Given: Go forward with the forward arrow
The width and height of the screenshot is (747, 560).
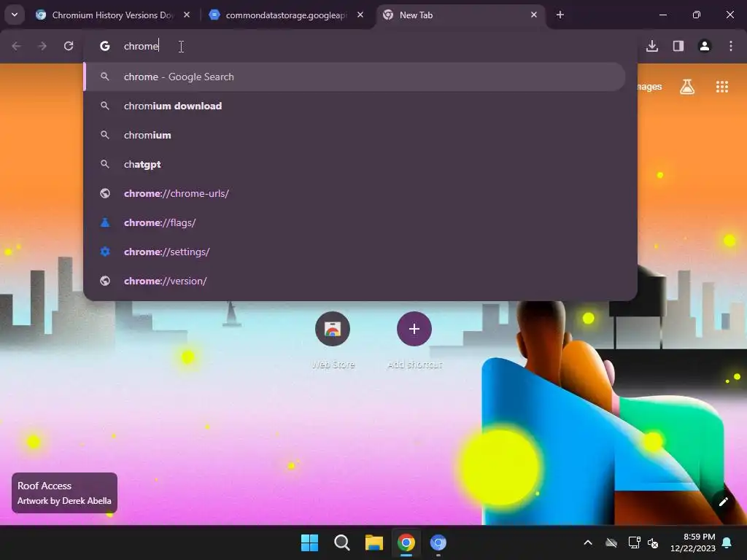Looking at the screenshot, I should coord(42,46).
